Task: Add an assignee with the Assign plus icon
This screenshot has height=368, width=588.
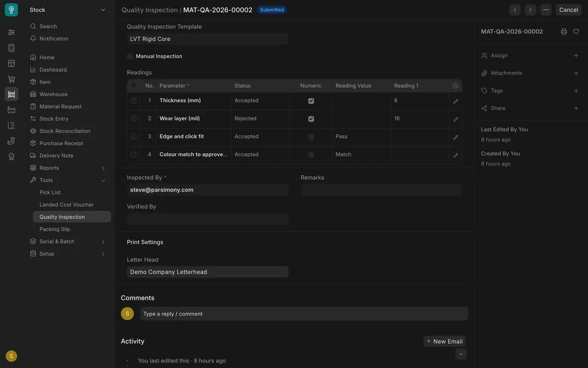Action: (x=576, y=56)
